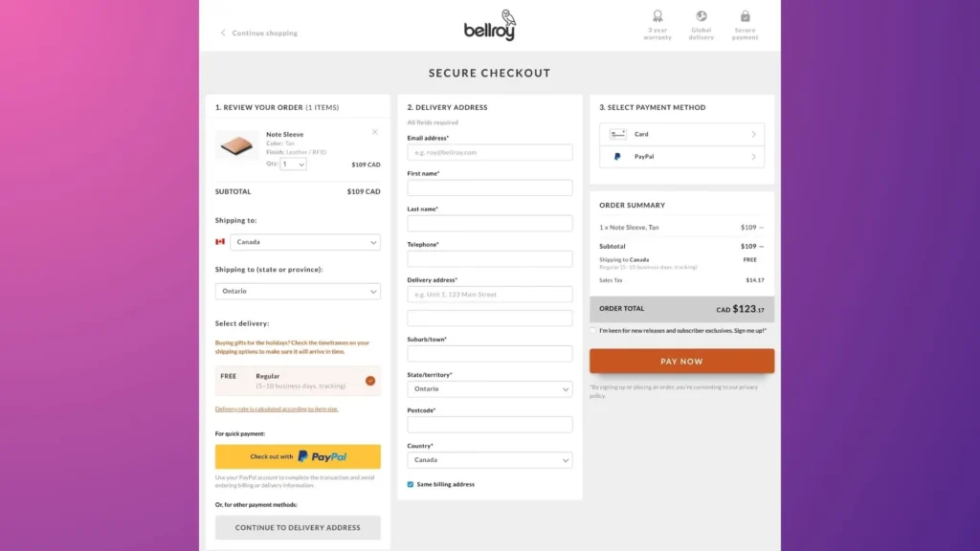The height and width of the screenshot is (551, 980).
Task: Click the 3 year warranty badge icon
Action: pyautogui.click(x=658, y=15)
